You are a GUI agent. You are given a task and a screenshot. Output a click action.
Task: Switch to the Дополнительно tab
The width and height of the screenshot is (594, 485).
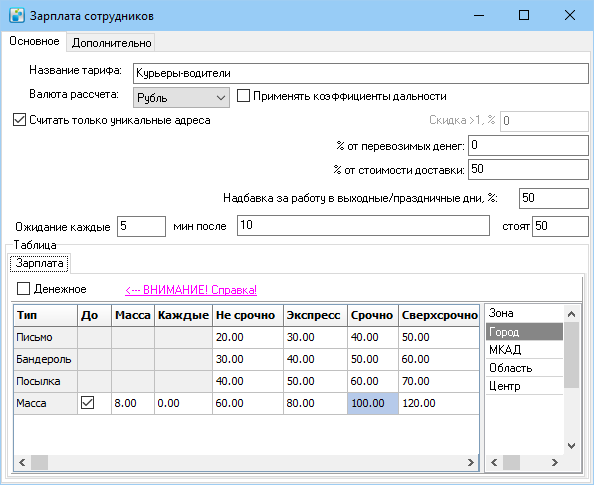pyautogui.click(x=111, y=43)
